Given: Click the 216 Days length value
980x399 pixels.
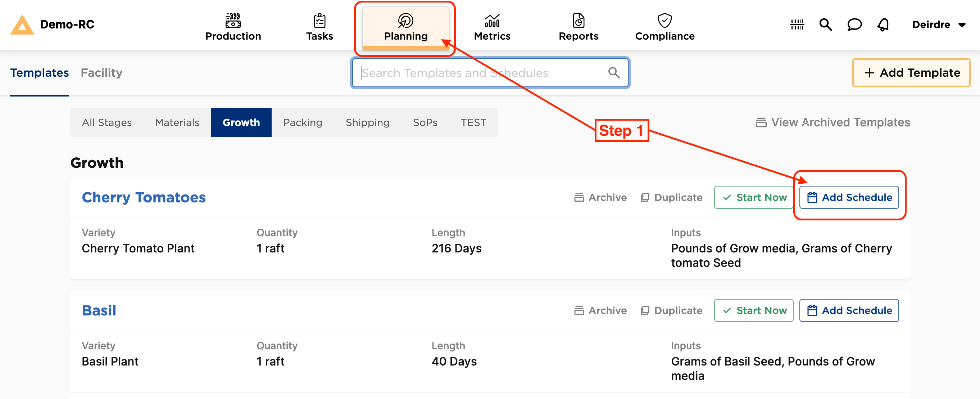Looking at the screenshot, I should tap(457, 248).
